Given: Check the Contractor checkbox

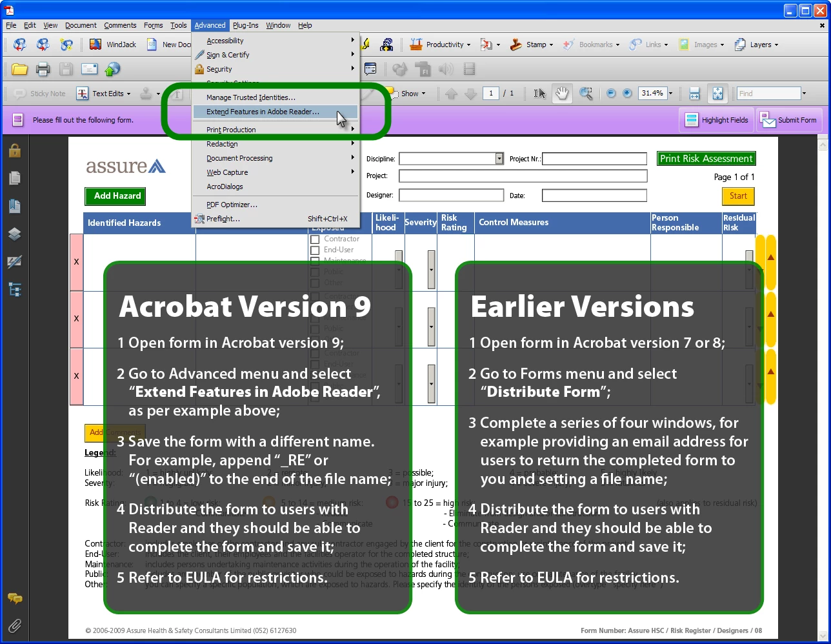Looking at the screenshot, I should (x=315, y=239).
